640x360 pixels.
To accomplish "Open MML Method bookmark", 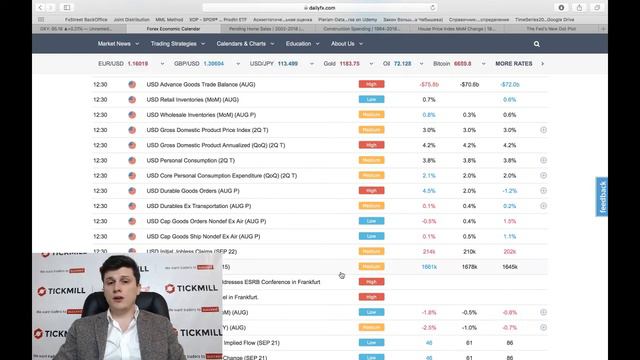I will tap(169, 20).
